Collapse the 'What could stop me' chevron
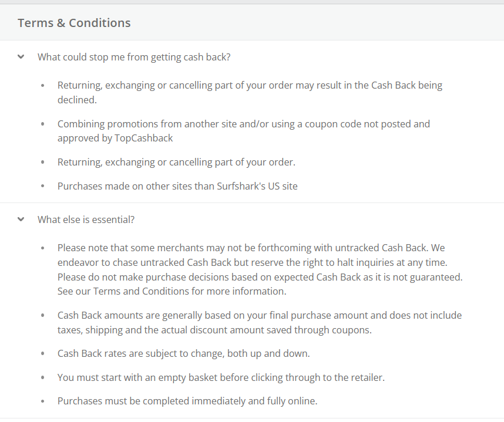This screenshot has height=422, width=504. (21, 57)
